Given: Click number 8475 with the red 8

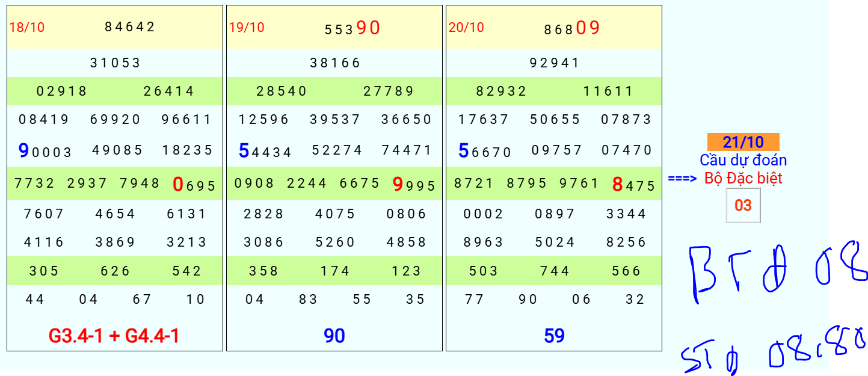Looking at the screenshot, I should click(x=633, y=185).
